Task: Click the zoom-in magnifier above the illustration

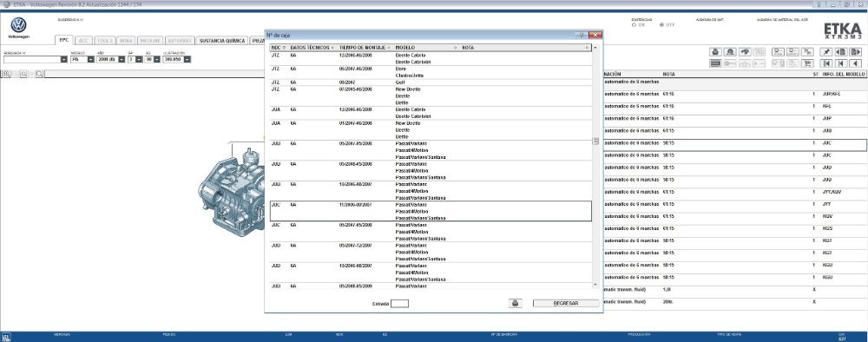Action: (x=7, y=74)
